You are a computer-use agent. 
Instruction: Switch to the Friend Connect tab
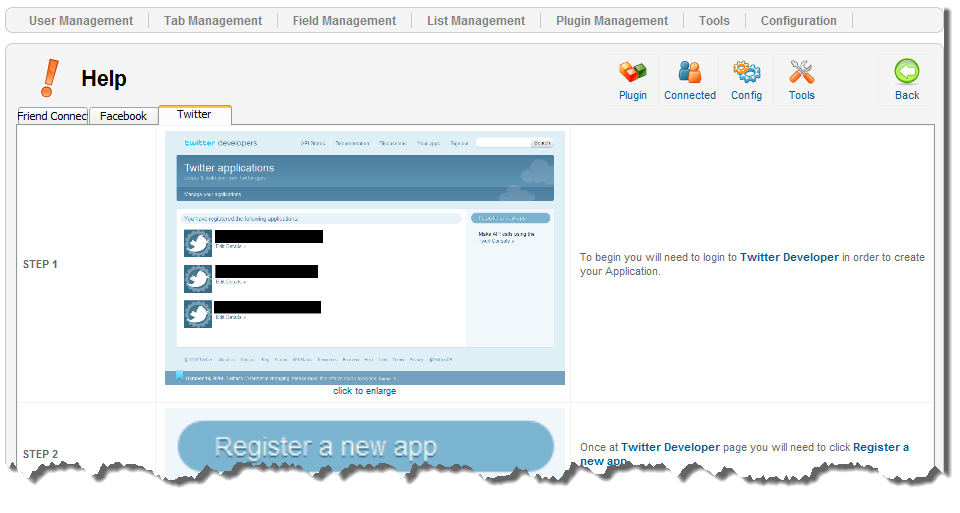click(x=53, y=116)
